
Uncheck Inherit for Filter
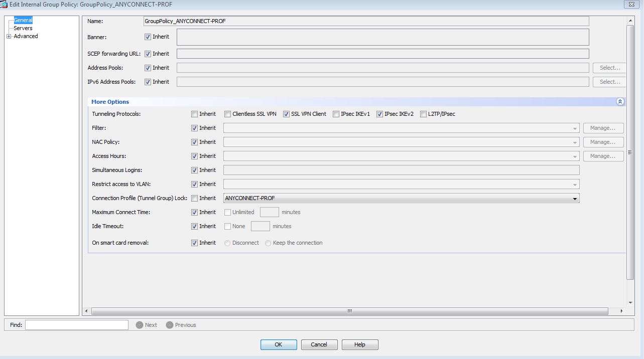point(194,128)
